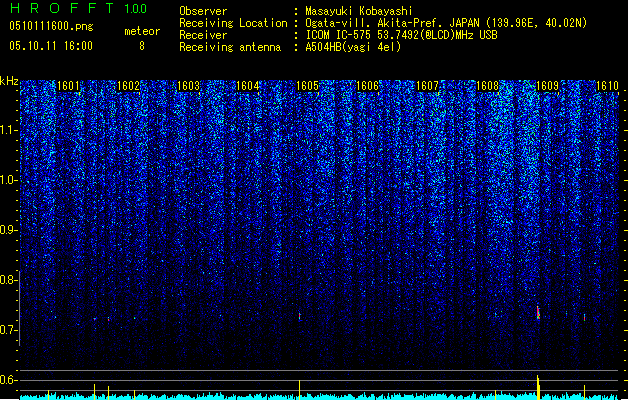The width and height of the screenshot is (629, 400).
Task: Click the 'Receiving antenna' label
Action: (230, 47)
